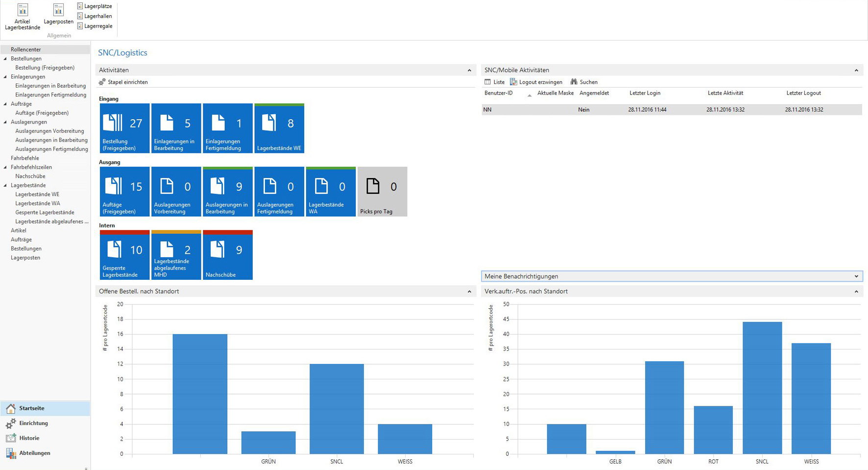Click WEISS bar in Offene Bestell. chart
The width and height of the screenshot is (868, 470).
pyautogui.click(x=405, y=439)
